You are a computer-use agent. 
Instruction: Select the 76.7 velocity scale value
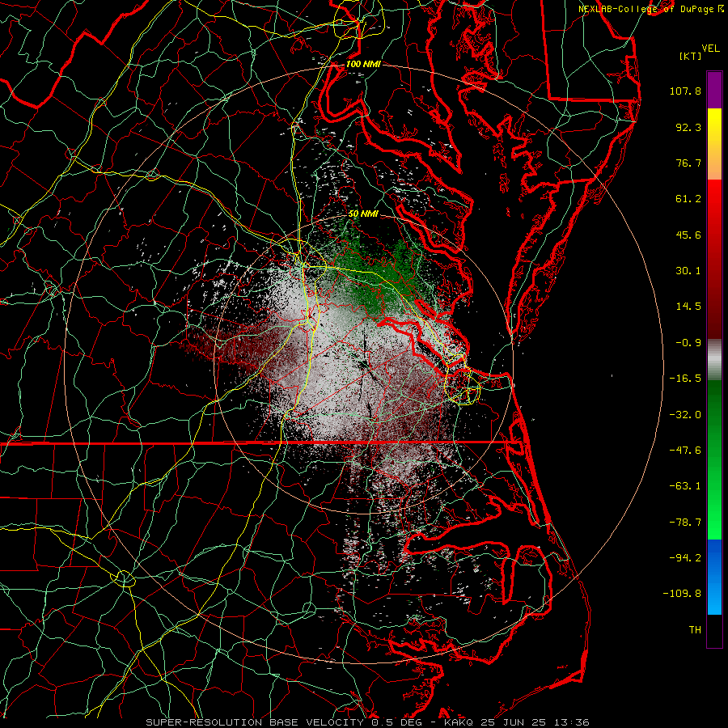[x=688, y=163]
